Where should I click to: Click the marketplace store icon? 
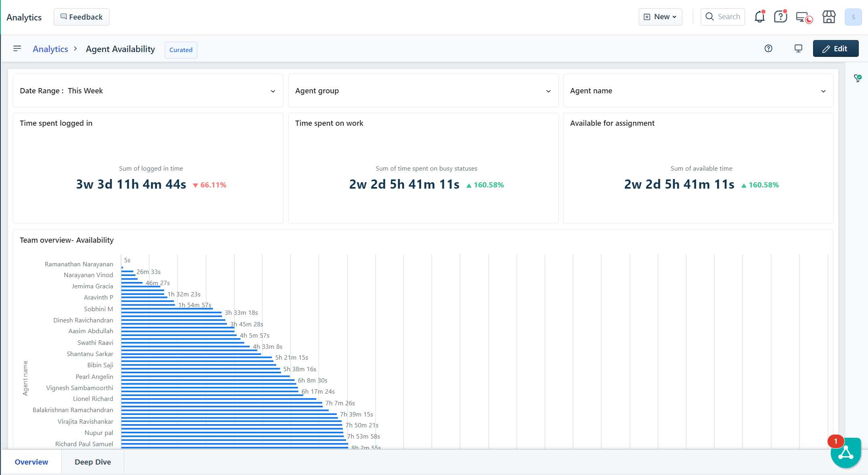tap(829, 17)
